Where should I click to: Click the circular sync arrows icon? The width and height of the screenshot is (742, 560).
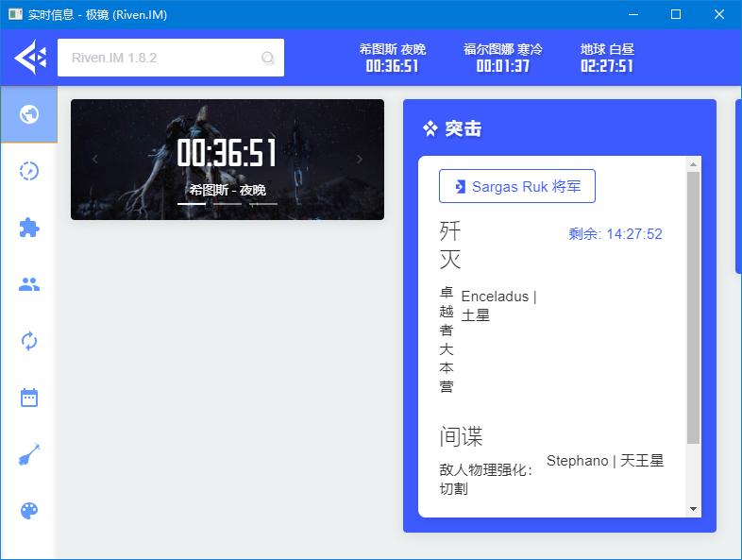(29, 341)
